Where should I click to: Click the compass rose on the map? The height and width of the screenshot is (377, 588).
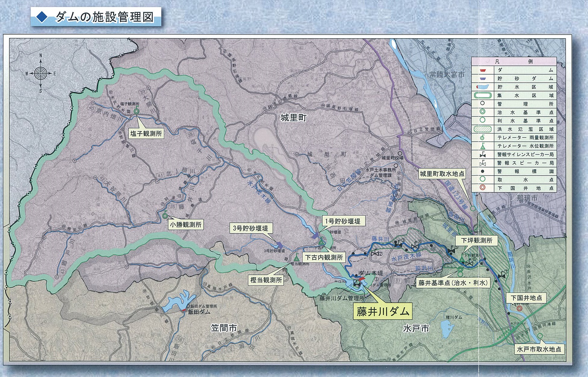(x=41, y=73)
